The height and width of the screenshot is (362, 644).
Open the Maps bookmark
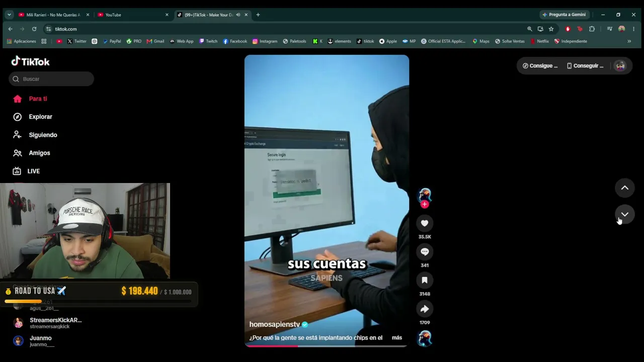coord(480,41)
